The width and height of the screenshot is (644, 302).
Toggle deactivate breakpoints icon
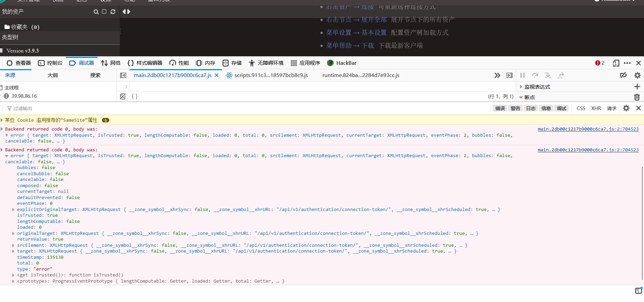[624, 75]
